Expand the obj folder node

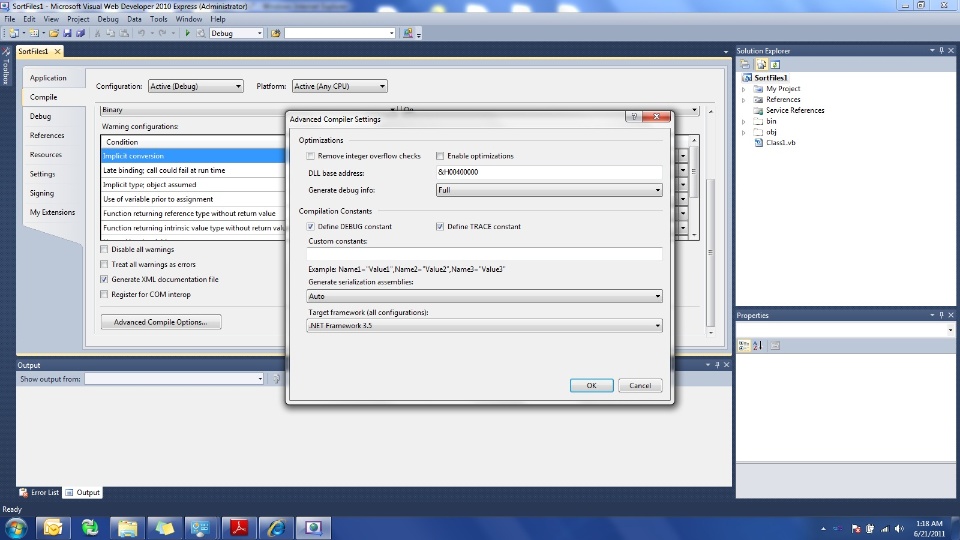click(744, 132)
